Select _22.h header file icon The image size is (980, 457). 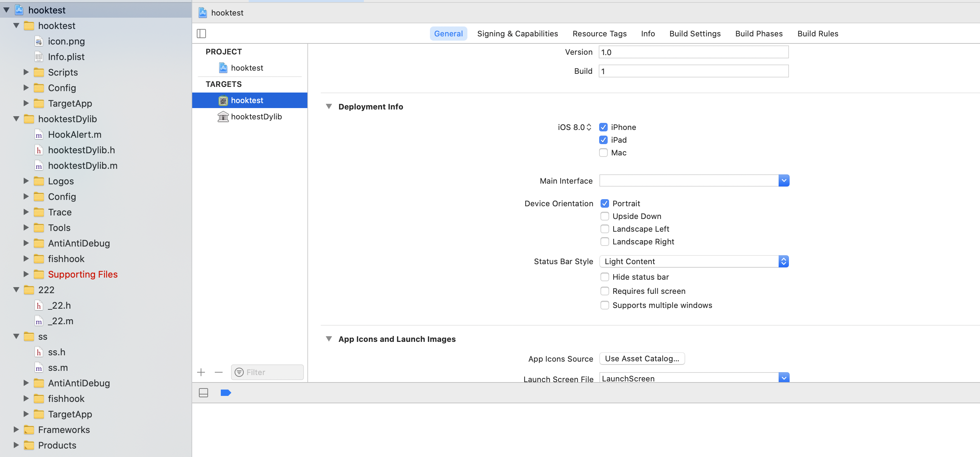[39, 305]
